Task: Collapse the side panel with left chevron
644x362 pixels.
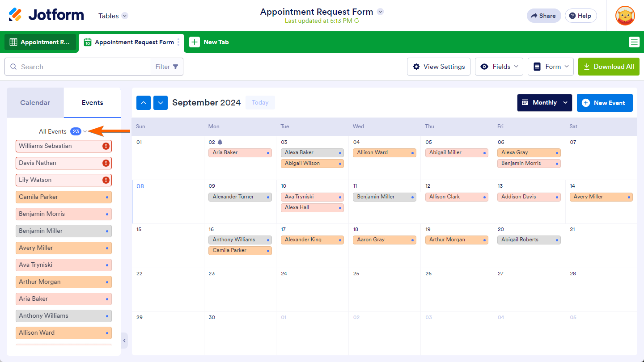Action: 124,341
